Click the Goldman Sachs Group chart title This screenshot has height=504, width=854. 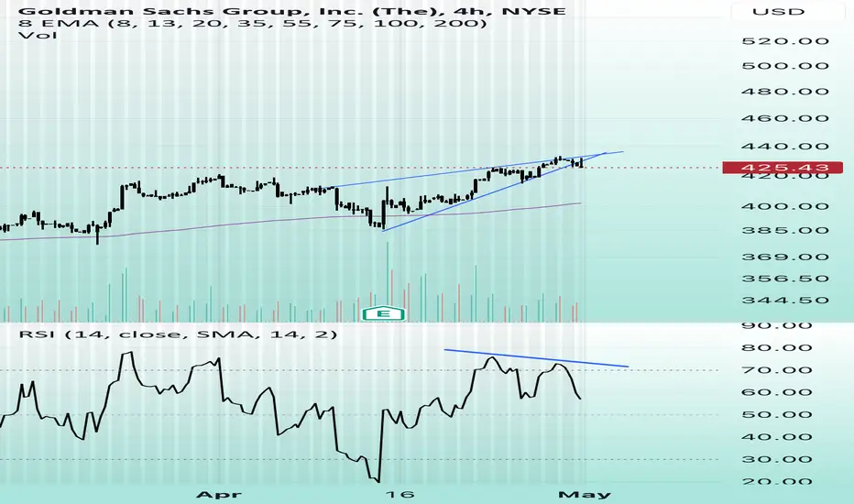[291, 10]
